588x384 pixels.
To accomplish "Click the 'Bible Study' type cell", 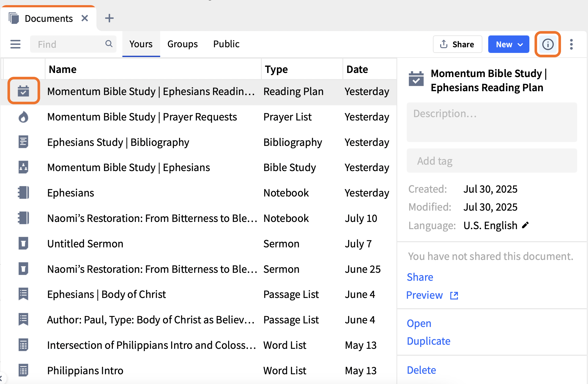I will tap(290, 167).
